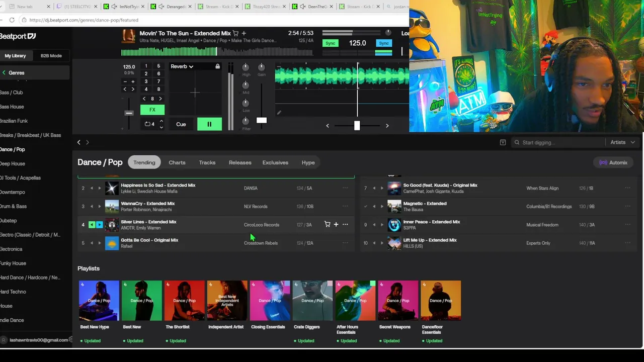Pause the playing deck

point(209,124)
